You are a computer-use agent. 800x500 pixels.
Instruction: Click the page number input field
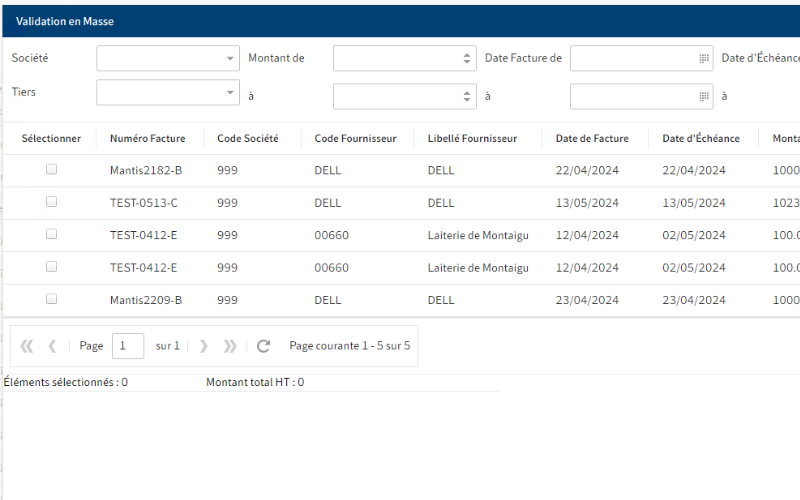[128, 346]
